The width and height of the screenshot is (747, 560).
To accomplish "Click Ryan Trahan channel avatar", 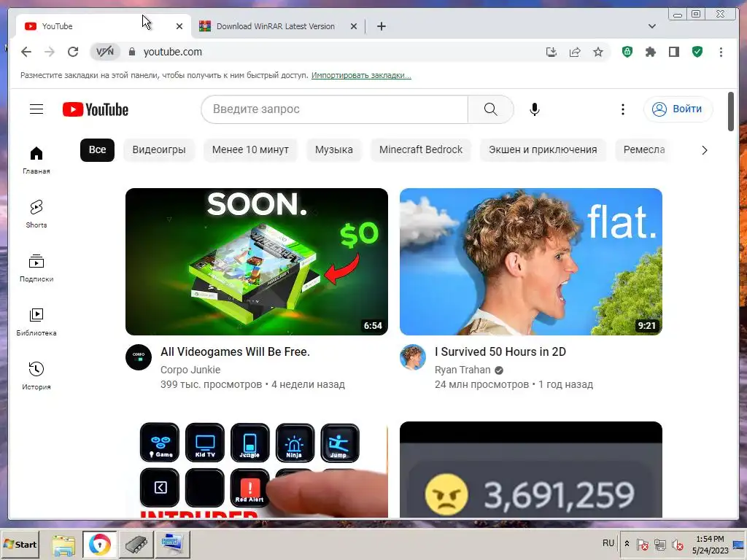I will click(x=413, y=357).
